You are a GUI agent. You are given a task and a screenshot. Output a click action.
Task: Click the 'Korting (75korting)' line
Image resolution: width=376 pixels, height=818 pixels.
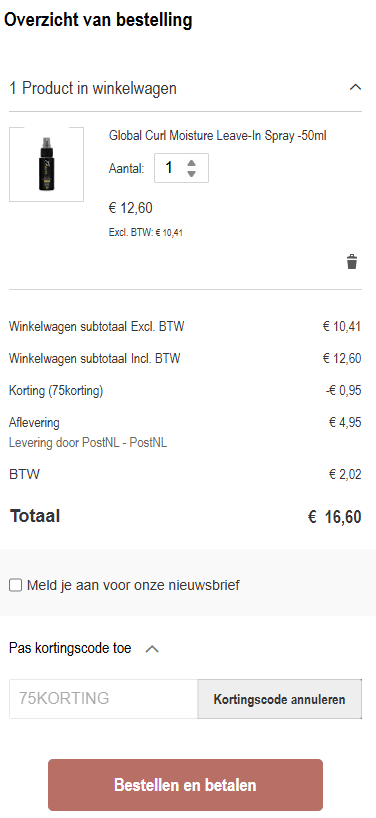pos(56,391)
